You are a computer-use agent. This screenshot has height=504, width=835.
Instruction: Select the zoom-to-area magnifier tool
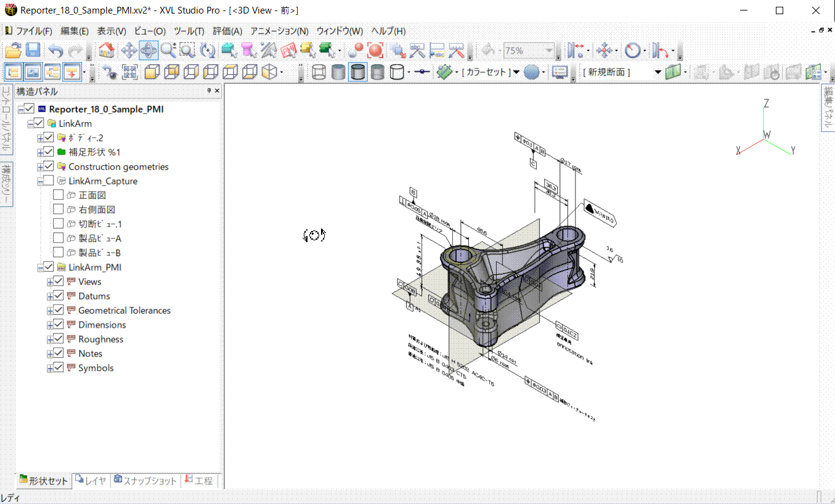187,51
